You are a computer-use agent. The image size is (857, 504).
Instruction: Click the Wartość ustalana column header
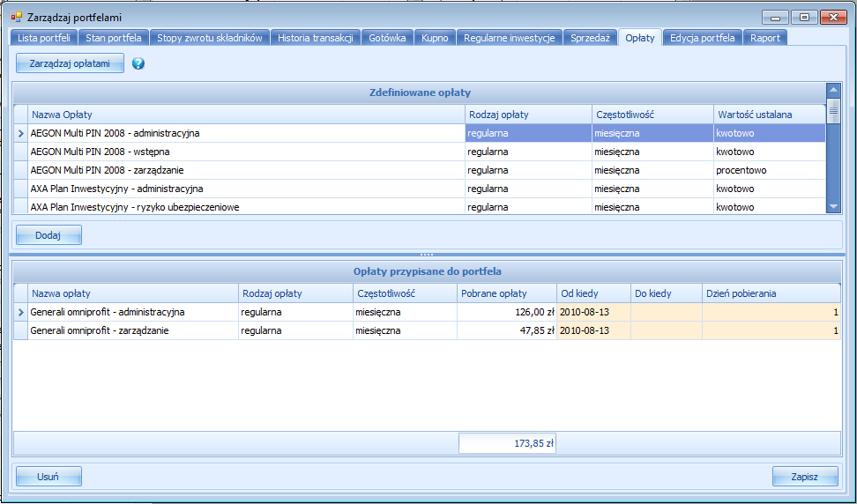770,115
